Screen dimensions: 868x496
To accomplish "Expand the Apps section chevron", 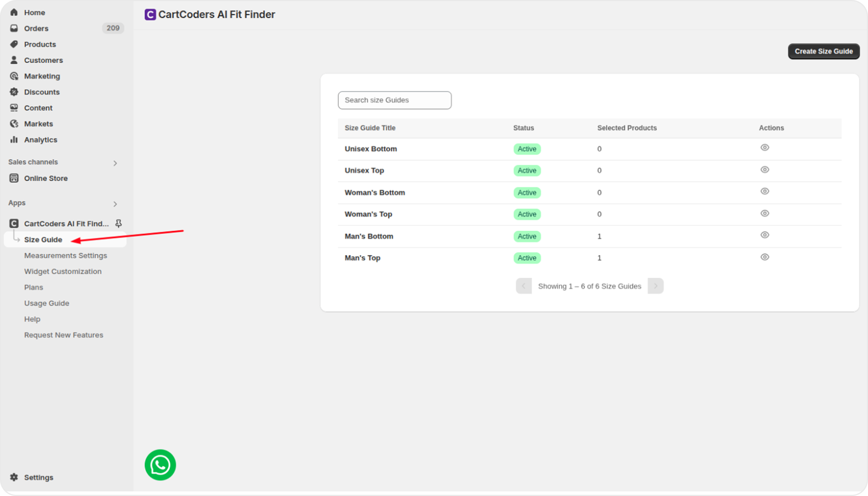I will [x=115, y=204].
